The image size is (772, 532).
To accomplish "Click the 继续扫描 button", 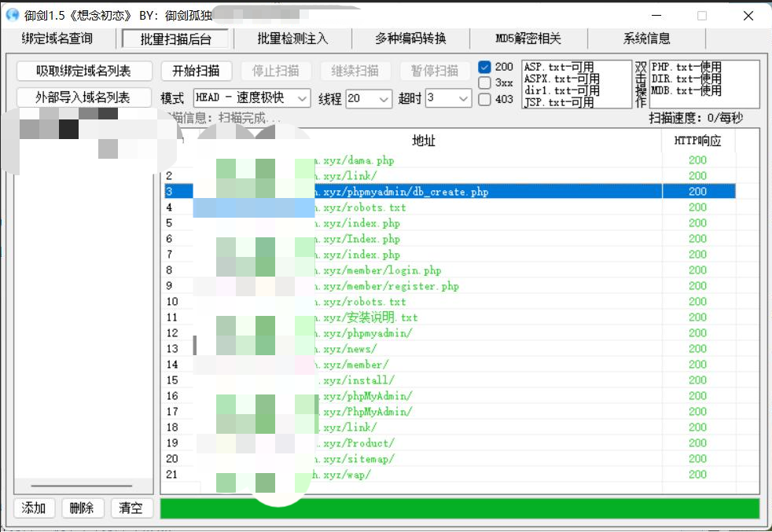I will [x=355, y=71].
